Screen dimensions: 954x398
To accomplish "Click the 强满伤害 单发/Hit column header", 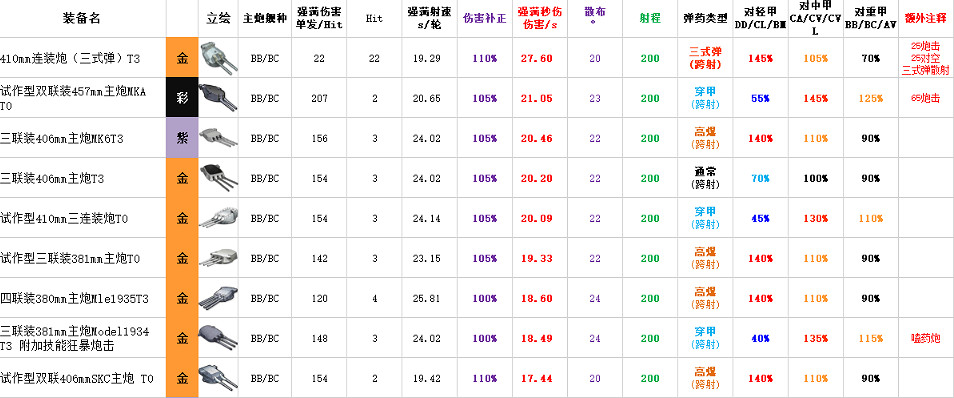I will click(319, 18).
